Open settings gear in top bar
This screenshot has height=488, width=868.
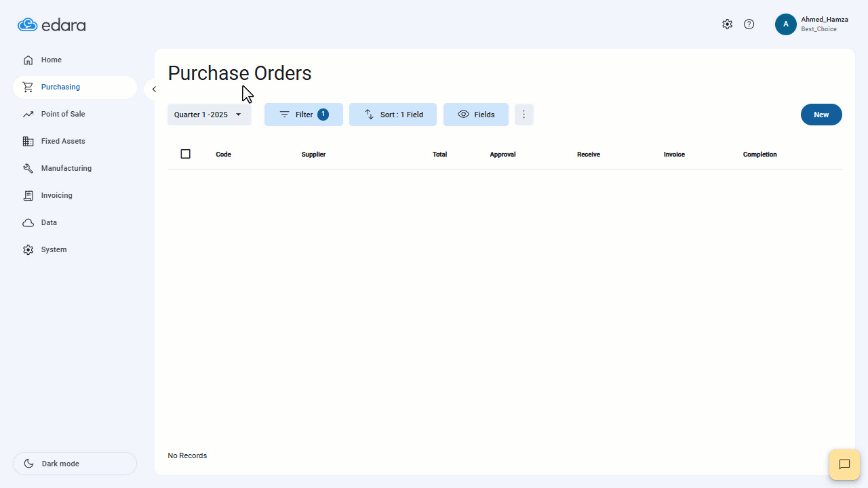[727, 24]
